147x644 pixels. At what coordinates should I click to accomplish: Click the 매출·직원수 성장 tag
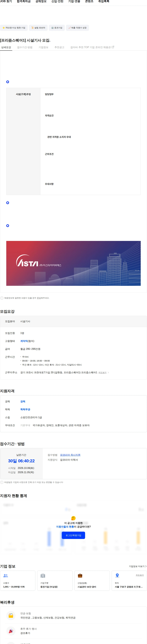[x=77, y=28]
